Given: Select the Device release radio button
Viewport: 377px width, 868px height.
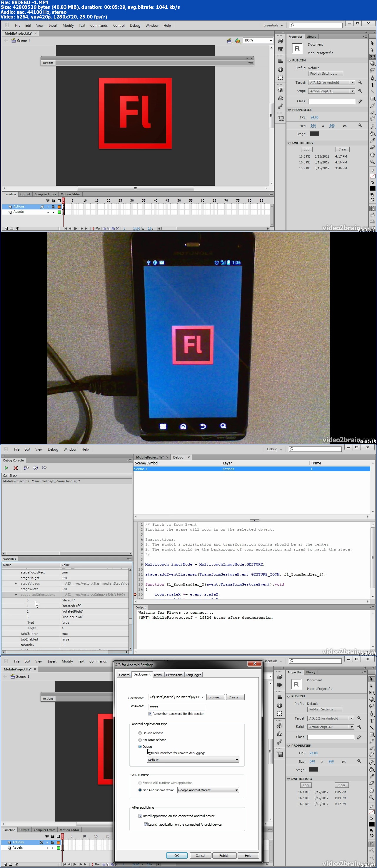Looking at the screenshot, I should tap(140, 733).
